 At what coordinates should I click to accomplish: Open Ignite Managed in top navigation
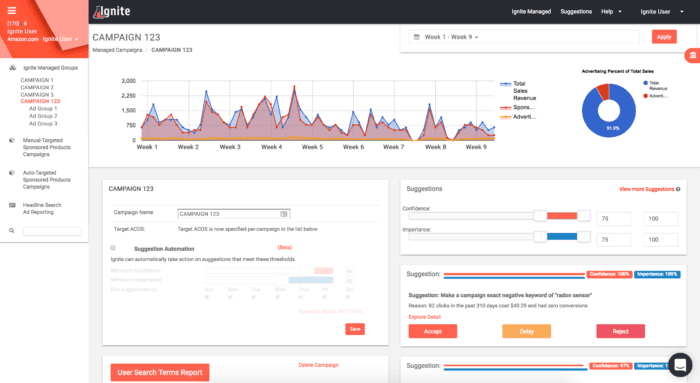[x=531, y=12]
